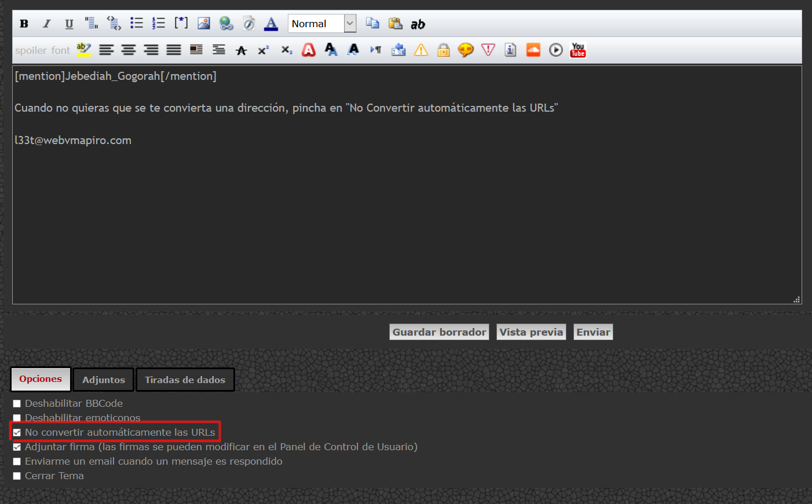The width and height of the screenshot is (812, 504).
Task: Toggle bold formatting in the editor toolbar
Action: pyautogui.click(x=24, y=24)
